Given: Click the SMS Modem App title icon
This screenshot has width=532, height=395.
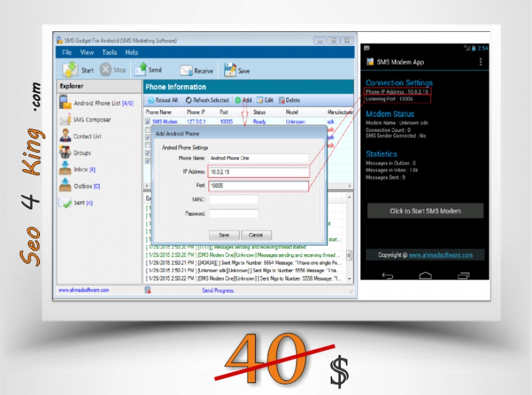Looking at the screenshot, I should [x=370, y=61].
